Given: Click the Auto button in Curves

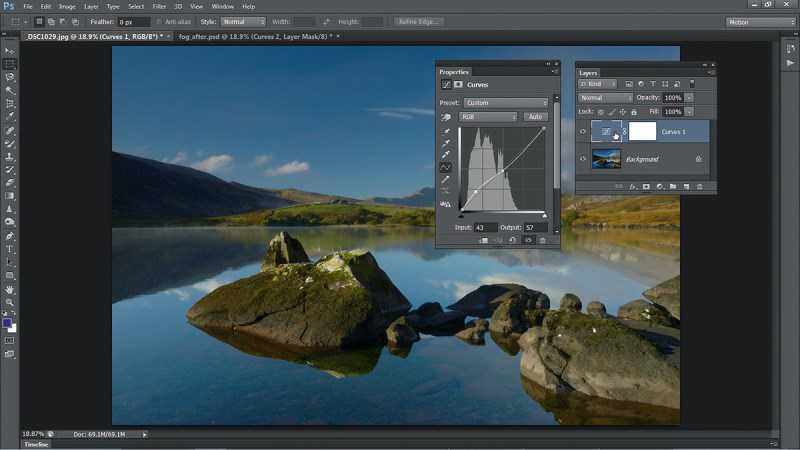Looking at the screenshot, I should [535, 117].
